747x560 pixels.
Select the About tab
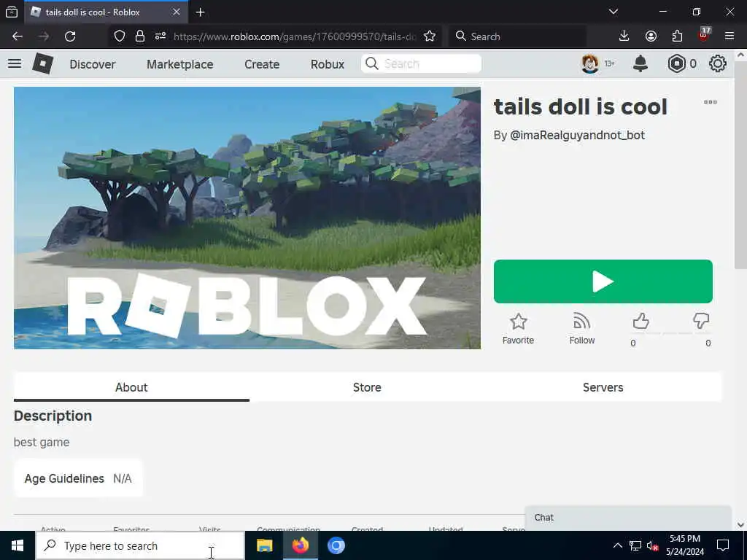[131, 387]
